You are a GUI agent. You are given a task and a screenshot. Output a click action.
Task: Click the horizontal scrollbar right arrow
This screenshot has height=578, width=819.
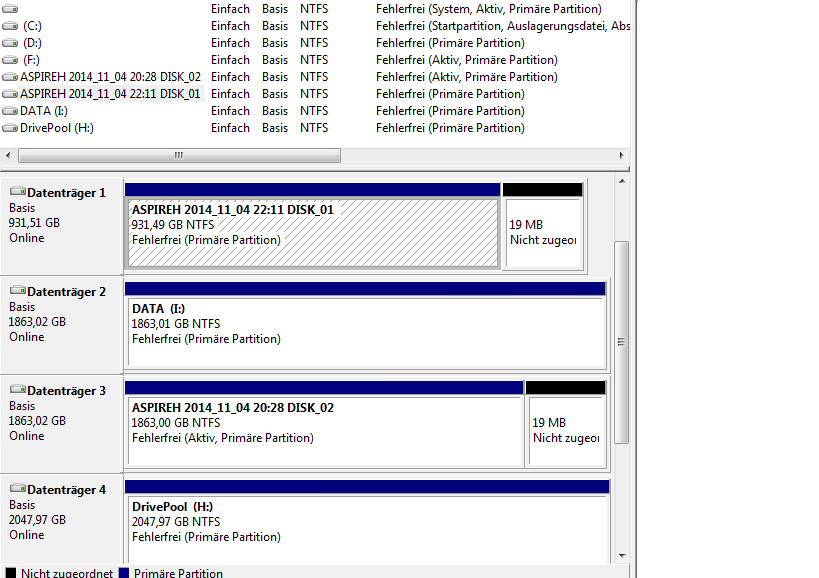(622, 156)
